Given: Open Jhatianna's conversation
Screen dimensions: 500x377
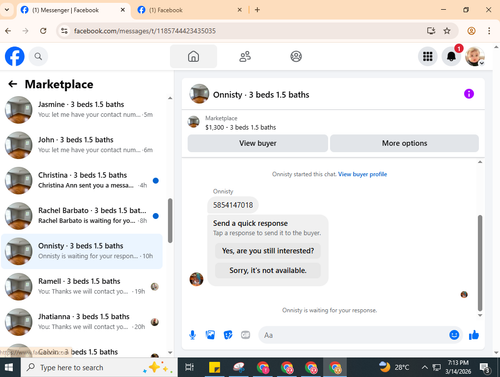Looking at the screenshot, I should point(82,322).
